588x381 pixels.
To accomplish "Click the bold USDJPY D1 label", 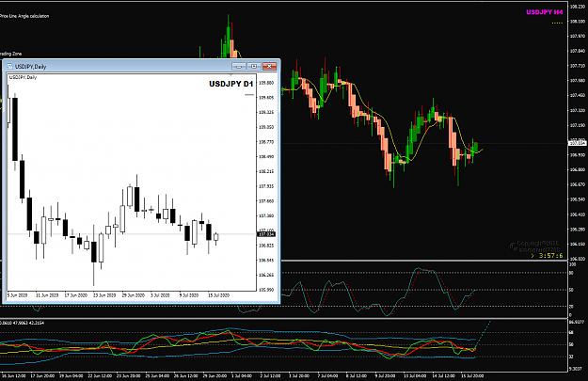I will click(x=231, y=84).
